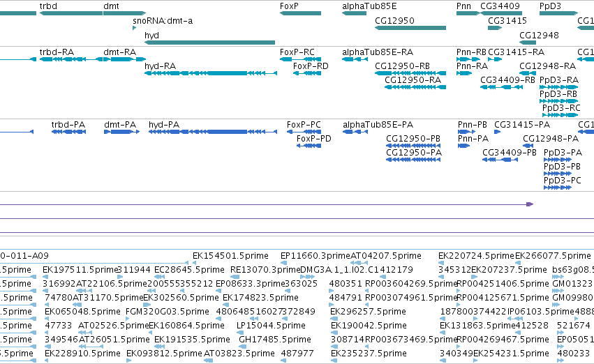Click the purple arrowhead feature end
The height and width of the screenshot is (364, 594).
(x=530, y=204)
